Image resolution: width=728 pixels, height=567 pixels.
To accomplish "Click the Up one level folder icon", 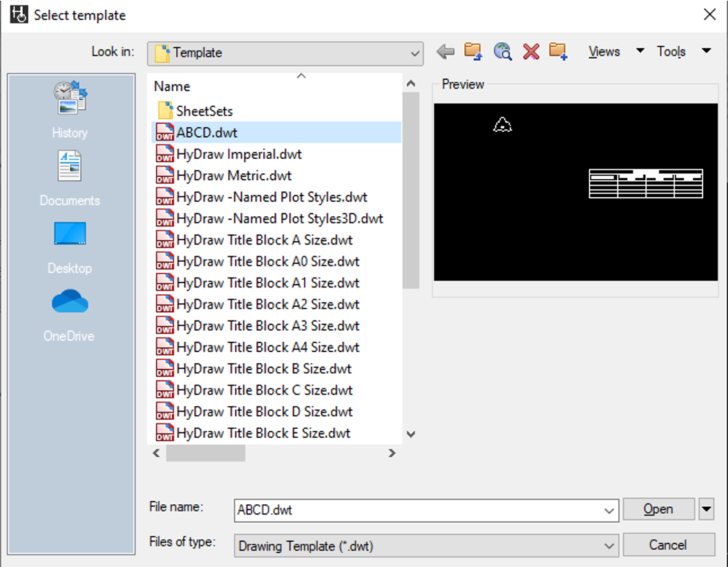I will (x=473, y=52).
